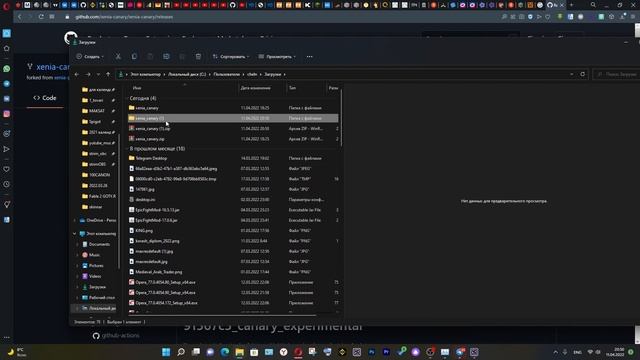The height and width of the screenshot is (360, 640).
Task: Collapse Этот компьютер tree node
Action: (x=75, y=234)
